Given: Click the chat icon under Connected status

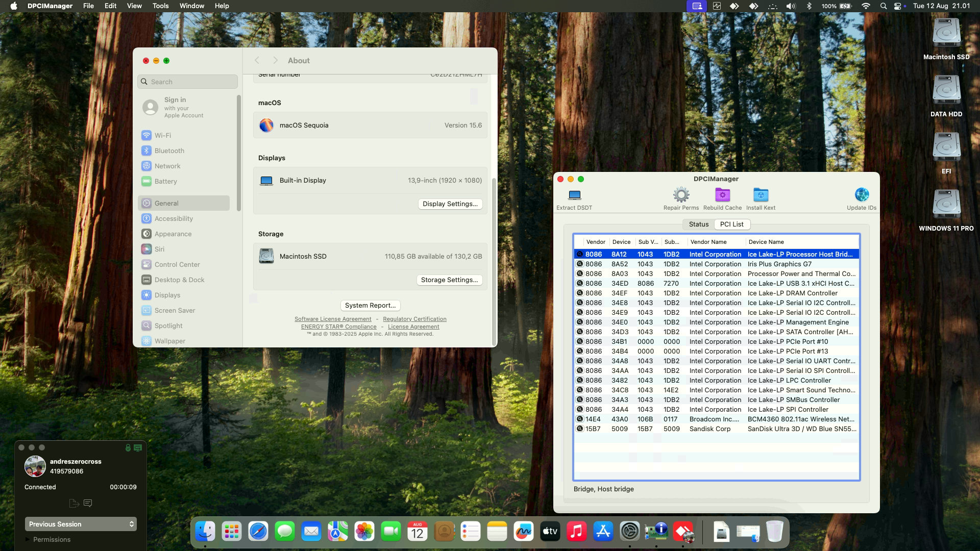Looking at the screenshot, I should [x=88, y=504].
